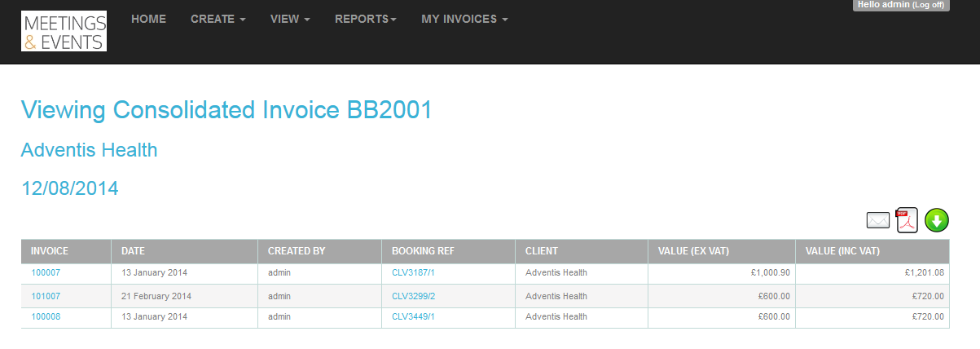Open invoice 101007 link
This screenshot has height=349, width=980.
pyautogui.click(x=46, y=296)
